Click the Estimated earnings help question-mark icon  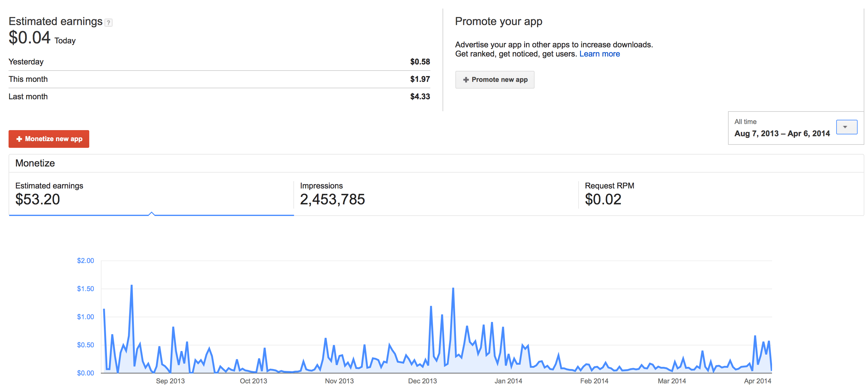click(108, 23)
